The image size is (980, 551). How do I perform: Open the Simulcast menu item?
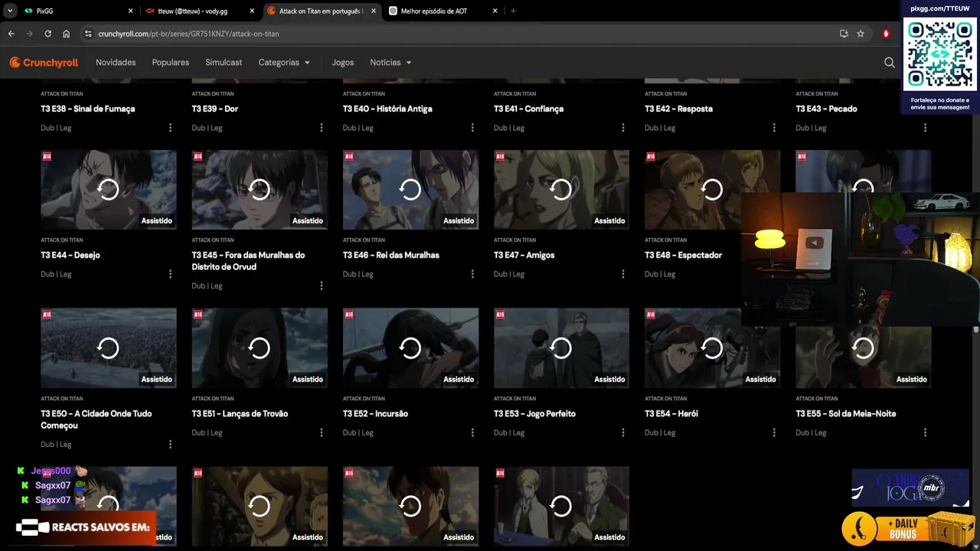click(224, 63)
